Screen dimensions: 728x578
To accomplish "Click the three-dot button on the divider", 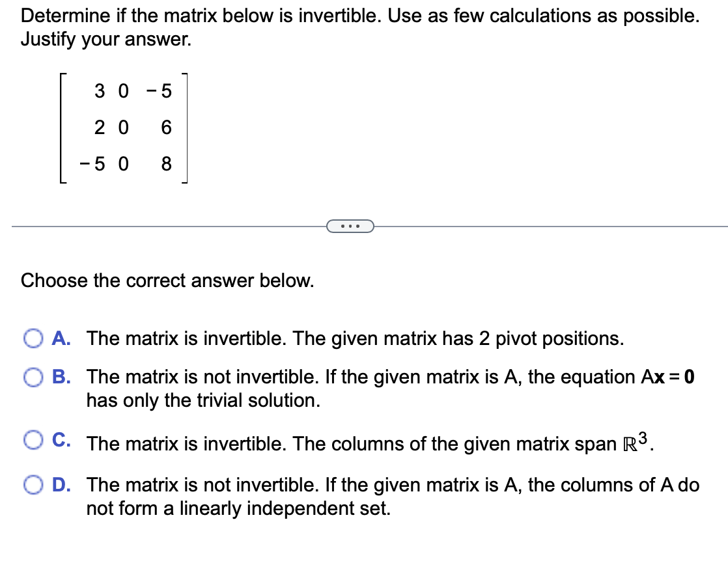I will (352, 226).
